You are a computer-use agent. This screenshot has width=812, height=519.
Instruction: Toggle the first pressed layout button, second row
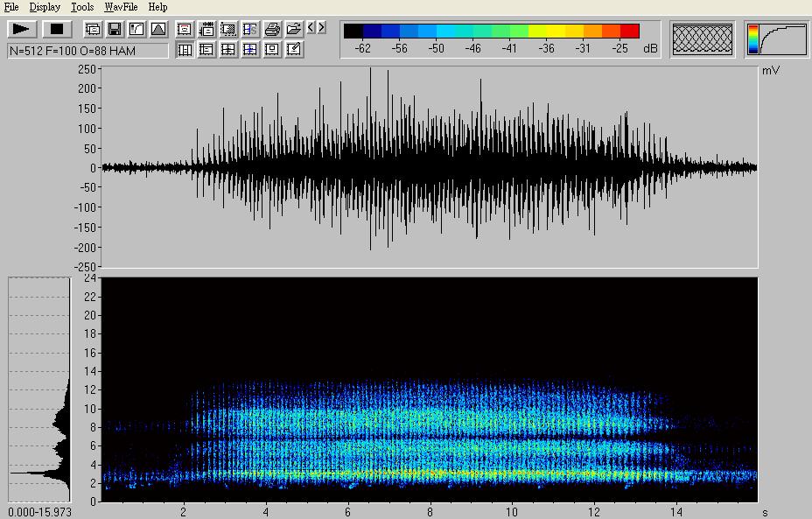(185, 50)
